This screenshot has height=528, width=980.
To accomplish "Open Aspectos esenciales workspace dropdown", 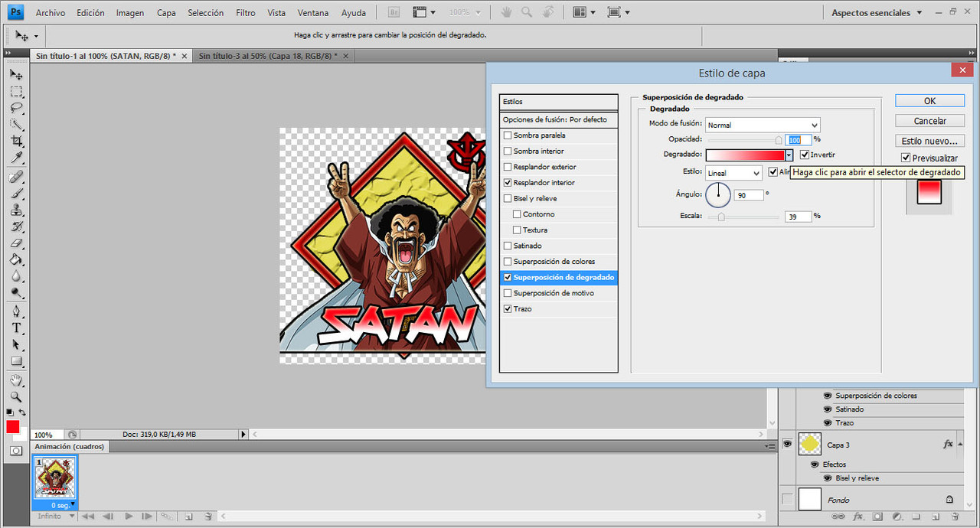I will pyautogui.click(x=877, y=13).
